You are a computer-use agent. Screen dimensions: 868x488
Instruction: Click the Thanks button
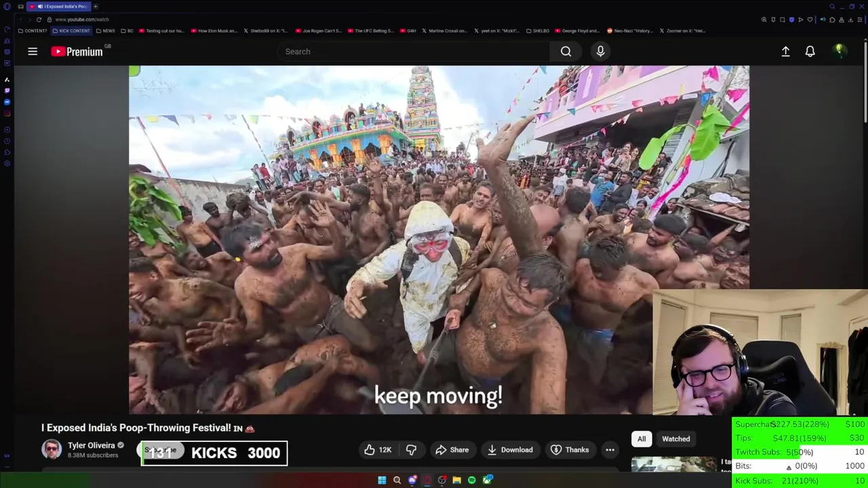pyautogui.click(x=570, y=449)
